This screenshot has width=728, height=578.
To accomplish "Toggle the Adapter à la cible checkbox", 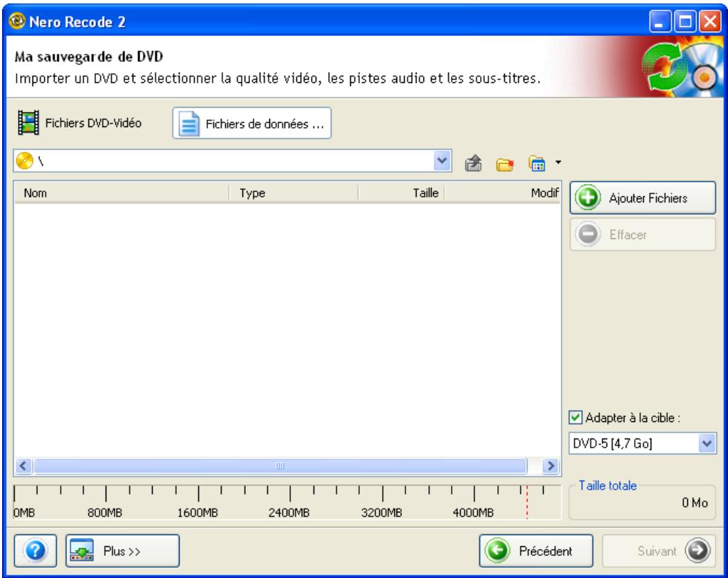I will [x=575, y=417].
